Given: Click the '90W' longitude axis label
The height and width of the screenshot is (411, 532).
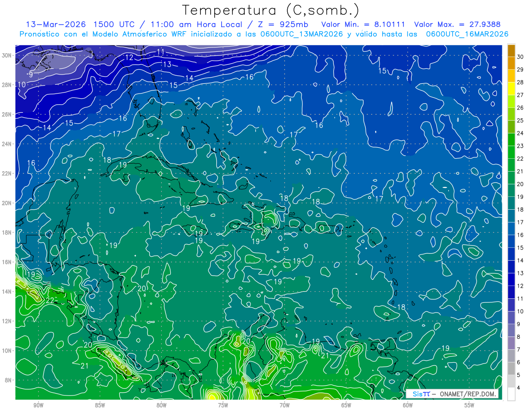Looking at the screenshot, I should click(38, 405).
